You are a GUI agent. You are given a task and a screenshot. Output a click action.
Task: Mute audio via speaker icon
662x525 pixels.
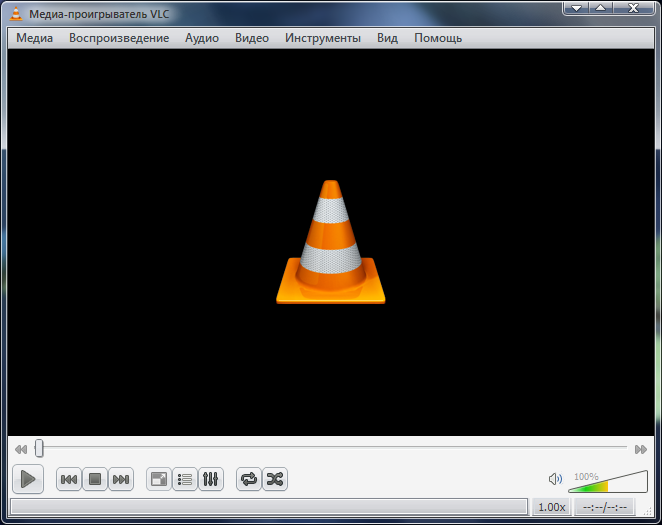(555, 479)
